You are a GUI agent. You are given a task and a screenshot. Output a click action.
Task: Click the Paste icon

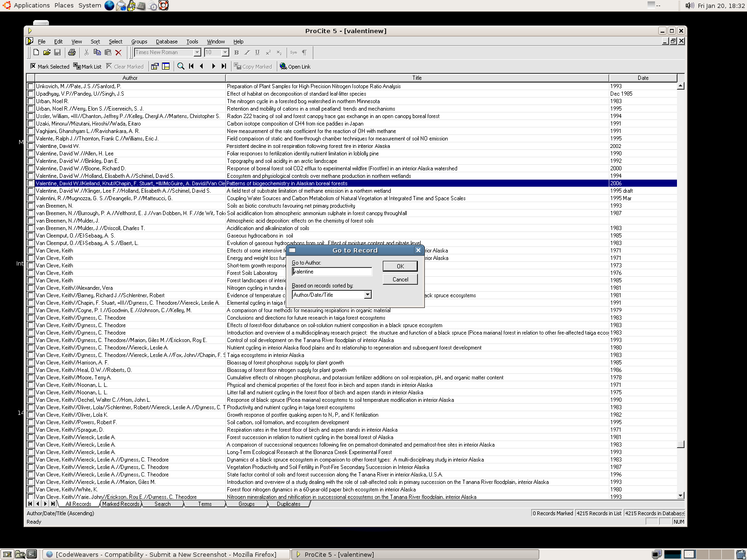click(107, 52)
